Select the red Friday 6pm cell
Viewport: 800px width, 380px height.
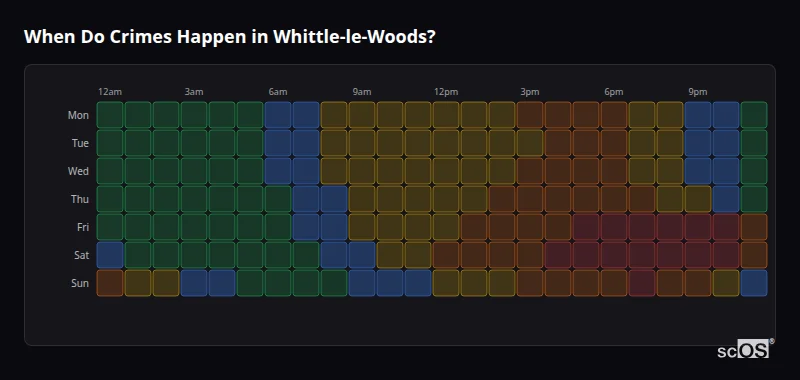click(x=614, y=227)
